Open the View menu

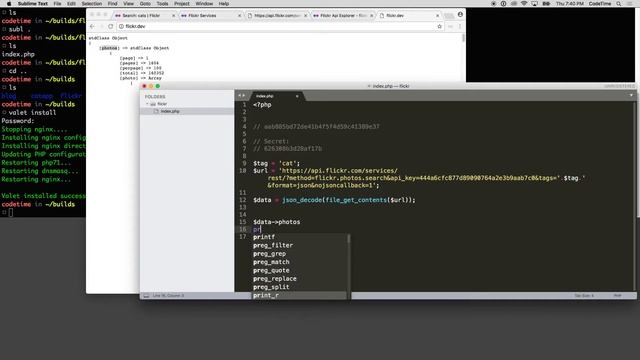(x=128, y=4)
